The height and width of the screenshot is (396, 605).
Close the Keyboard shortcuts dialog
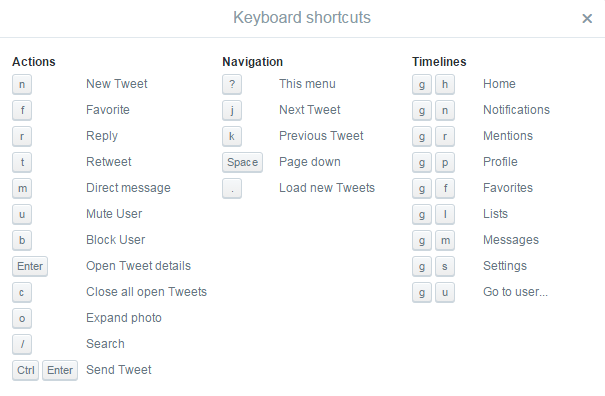click(x=587, y=19)
